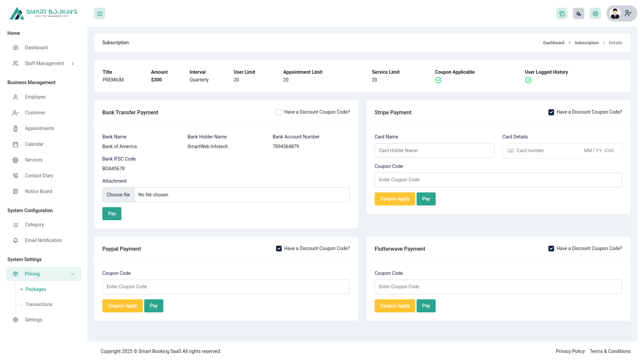Click the language translation icon in the header

point(578,13)
